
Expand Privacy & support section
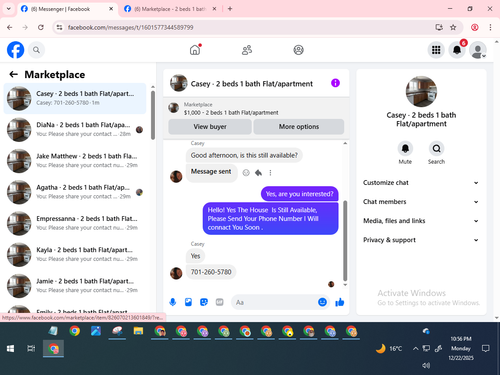point(421,240)
